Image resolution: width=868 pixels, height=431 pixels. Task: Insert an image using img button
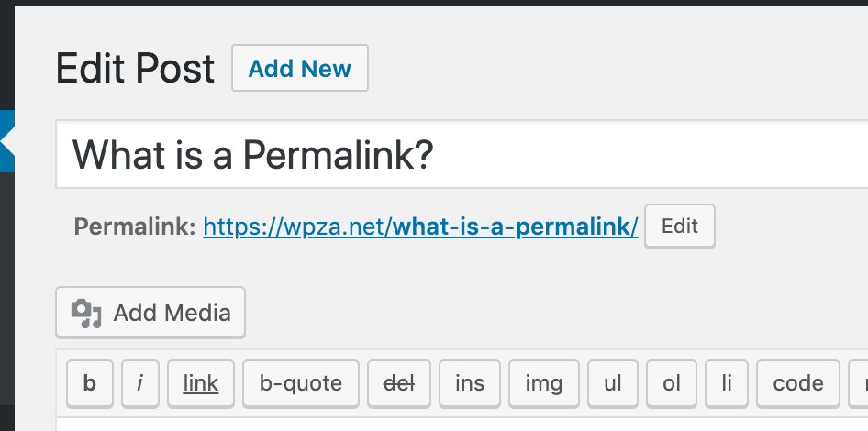(x=543, y=383)
